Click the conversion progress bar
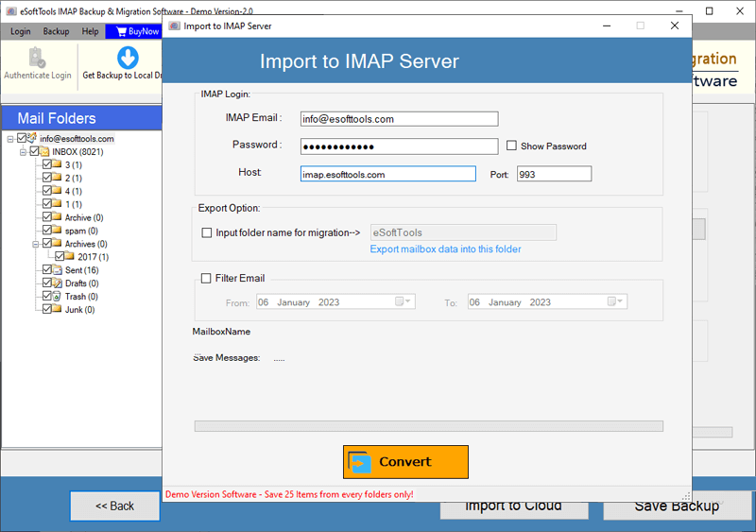The image size is (756, 532). (x=429, y=426)
